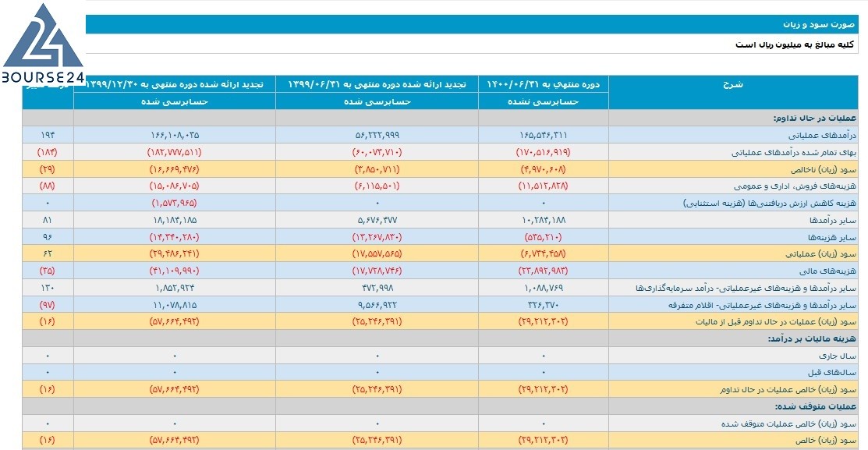Image resolution: width=868 pixels, height=450 pixels.
Task: Click the row label 'سال جاری'
Action: tap(837, 356)
